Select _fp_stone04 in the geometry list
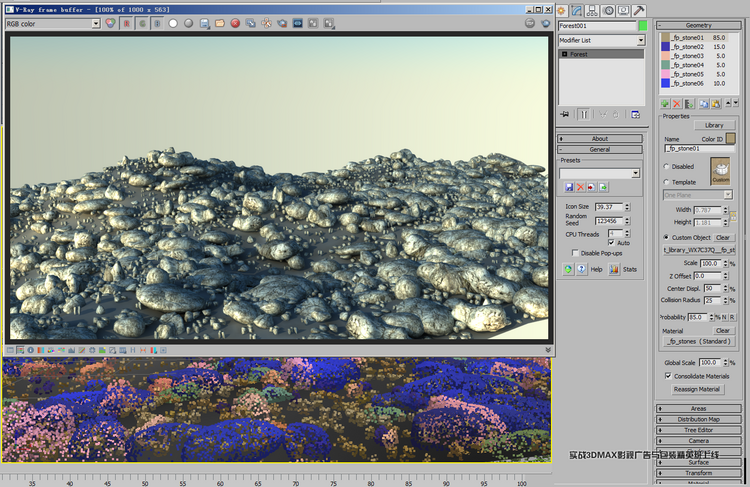Viewport: 750px width, 487px height. coord(694,65)
